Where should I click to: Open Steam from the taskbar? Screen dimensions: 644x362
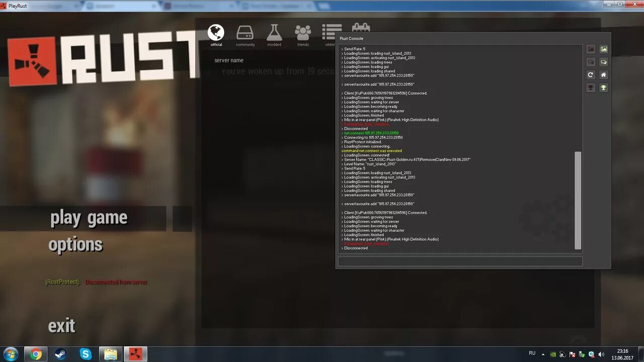[60, 354]
